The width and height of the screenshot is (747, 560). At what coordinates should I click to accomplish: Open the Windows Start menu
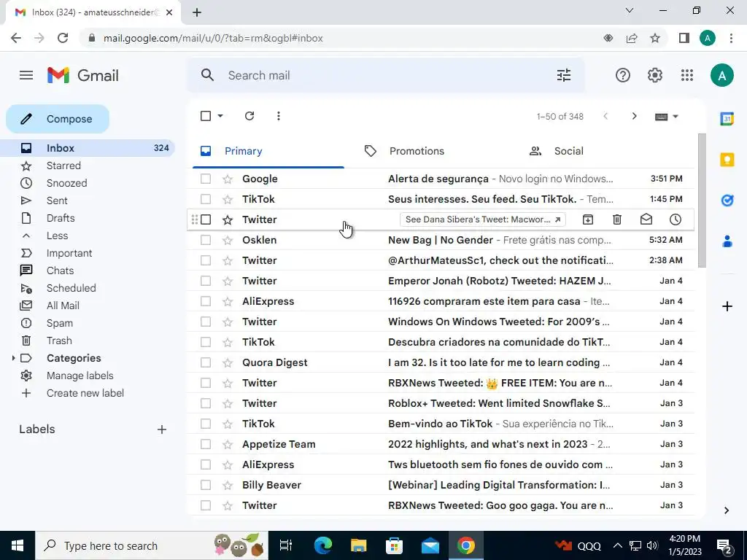18,545
